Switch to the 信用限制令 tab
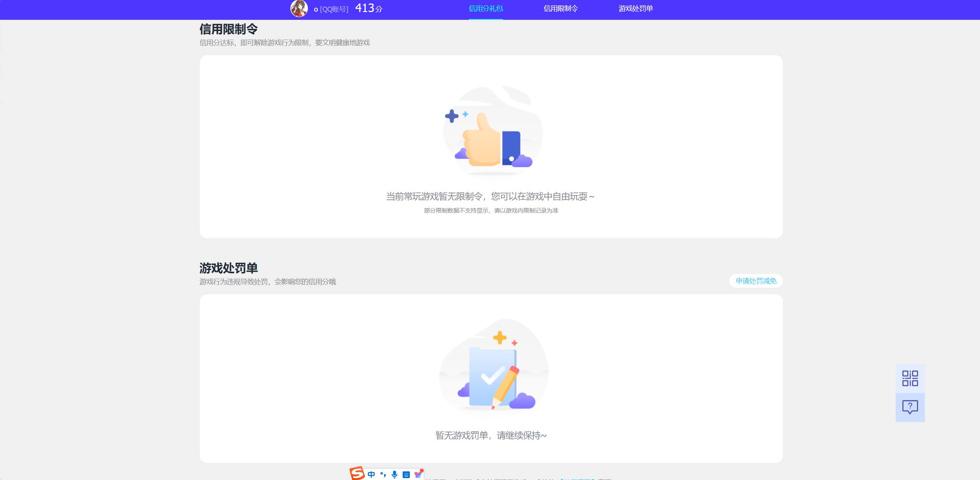 (x=561, y=9)
